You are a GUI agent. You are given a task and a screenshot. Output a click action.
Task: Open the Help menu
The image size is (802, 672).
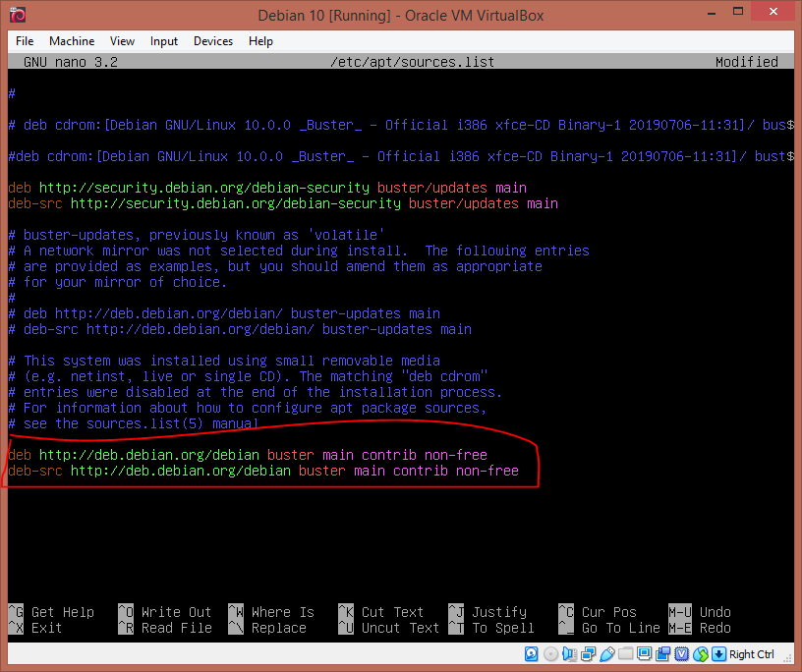[x=260, y=41]
